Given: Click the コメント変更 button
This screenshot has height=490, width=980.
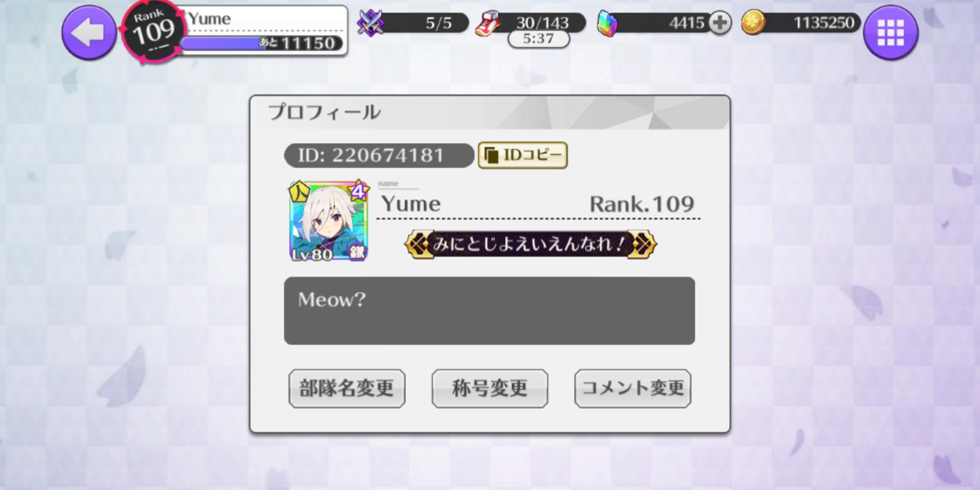Looking at the screenshot, I should click(x=632, y=388).
